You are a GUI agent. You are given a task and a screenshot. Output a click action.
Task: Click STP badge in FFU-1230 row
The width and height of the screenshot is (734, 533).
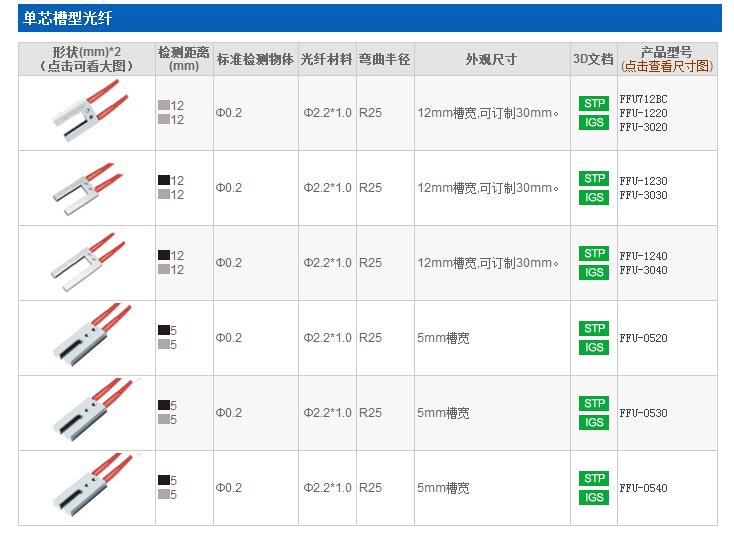coord(594,178)
